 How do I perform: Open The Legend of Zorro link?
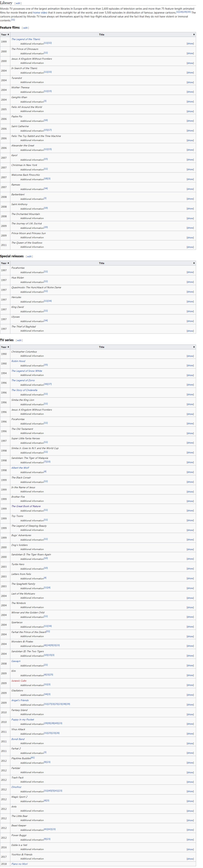[23, 380]
